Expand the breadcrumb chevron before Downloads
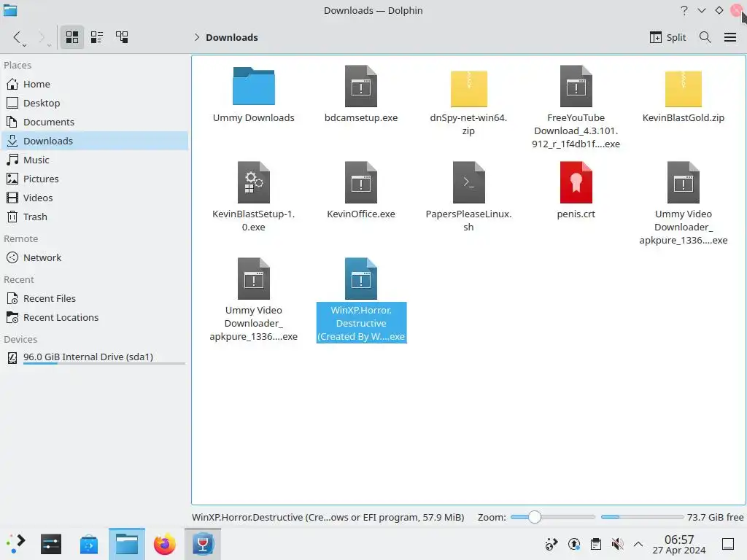Screen dimensions: 747x560 (x=197, y=37)
